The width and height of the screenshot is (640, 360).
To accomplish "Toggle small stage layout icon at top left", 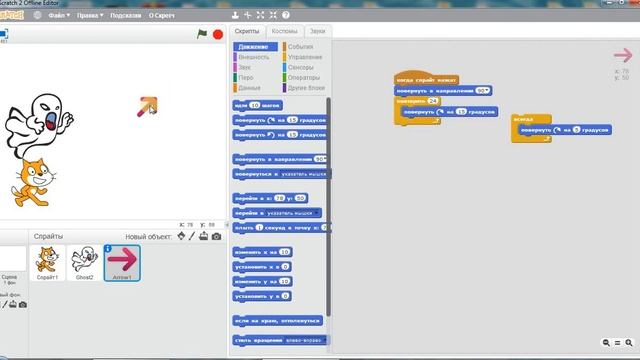I will click(x=4, y=34).
